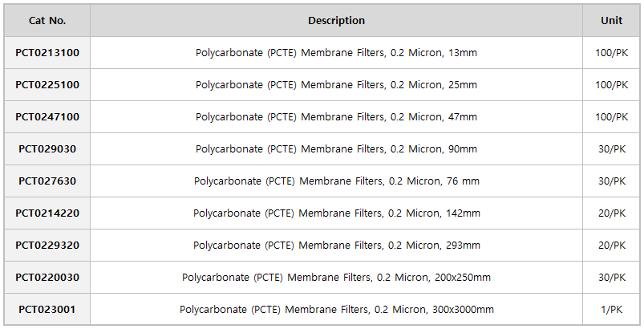Screen dimensions: 644x329
Task: Select catalog number PCT0229320
Action: (47, 245)
